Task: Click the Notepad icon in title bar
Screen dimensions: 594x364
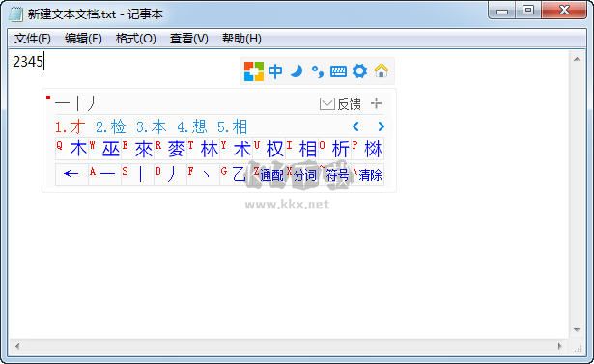Action: pos(15,14)
